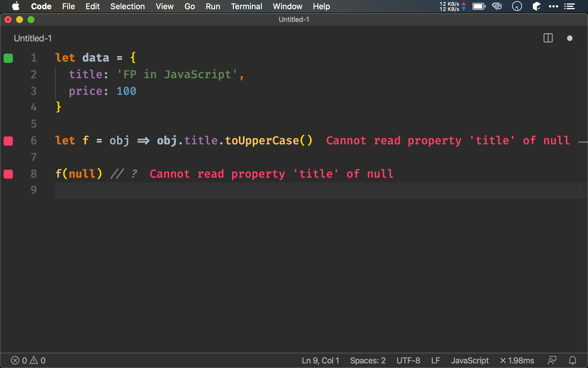Click the network speed menu bar indicator

(x=452, y=6)
